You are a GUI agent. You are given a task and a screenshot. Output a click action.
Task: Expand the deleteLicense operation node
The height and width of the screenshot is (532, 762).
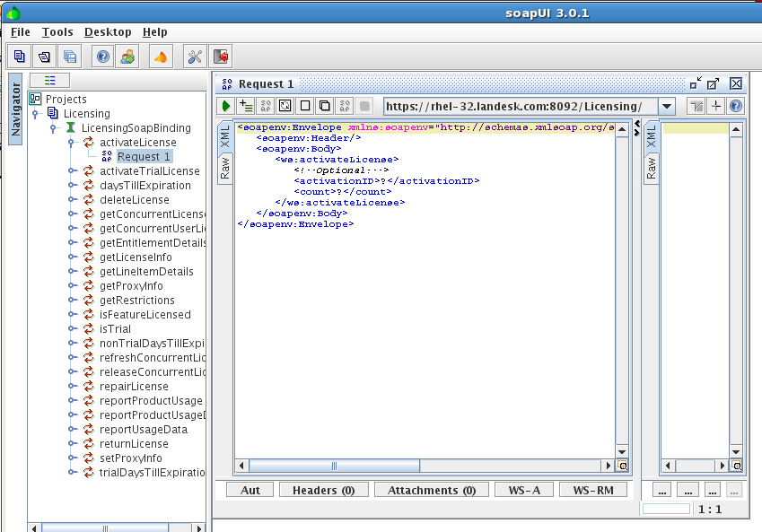click(x=72, y=200)
